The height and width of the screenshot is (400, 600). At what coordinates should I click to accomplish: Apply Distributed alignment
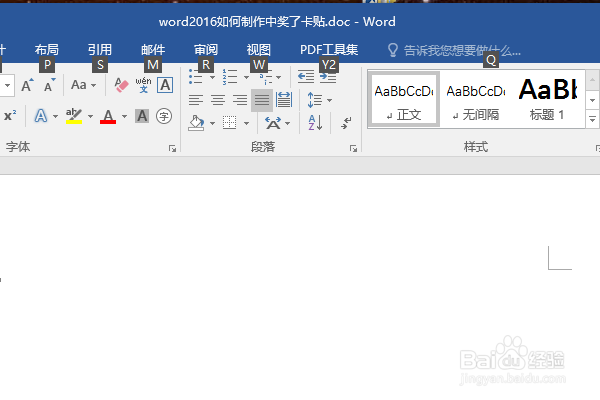pyautogui.click(x=284, y=100)
